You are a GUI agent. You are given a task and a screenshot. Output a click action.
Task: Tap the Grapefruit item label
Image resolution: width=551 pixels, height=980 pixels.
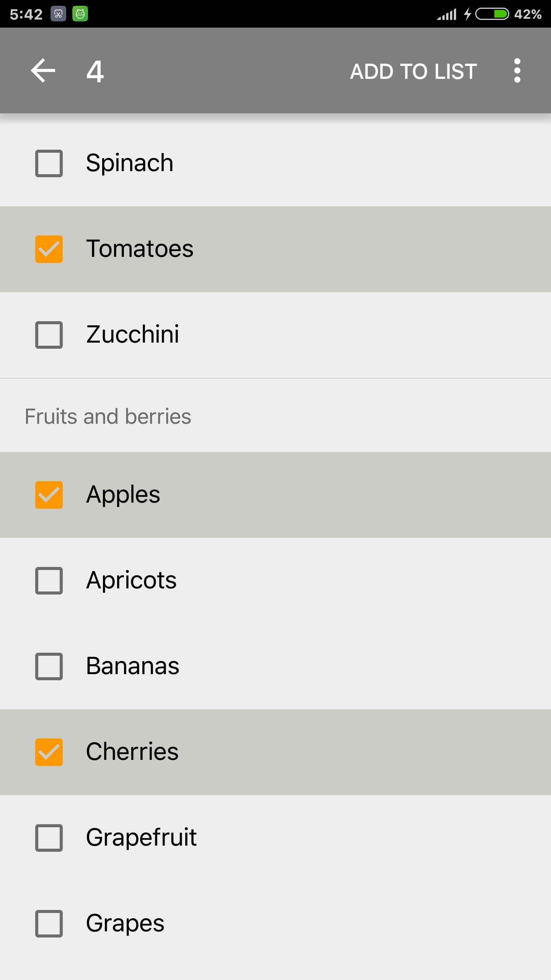click(141, 838)
